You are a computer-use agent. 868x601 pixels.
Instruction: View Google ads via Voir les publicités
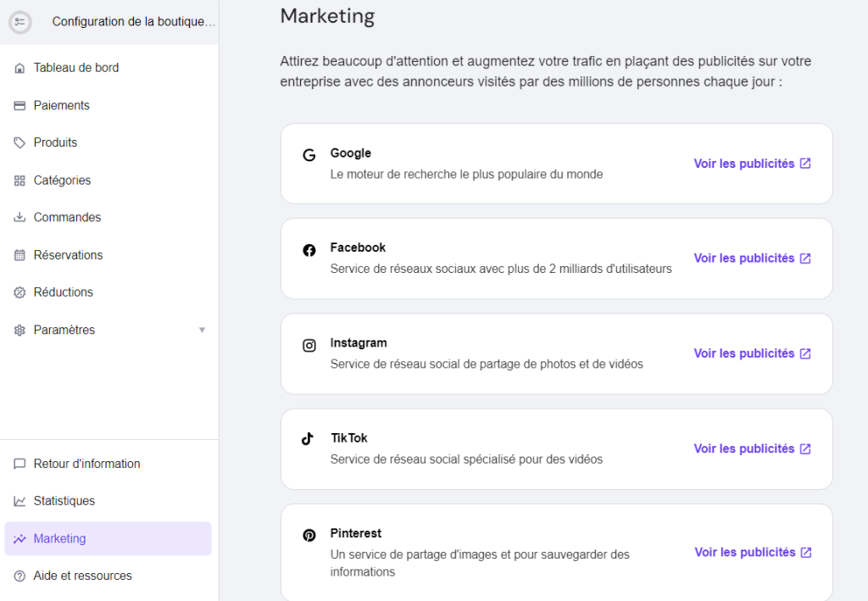pos(752,164)
